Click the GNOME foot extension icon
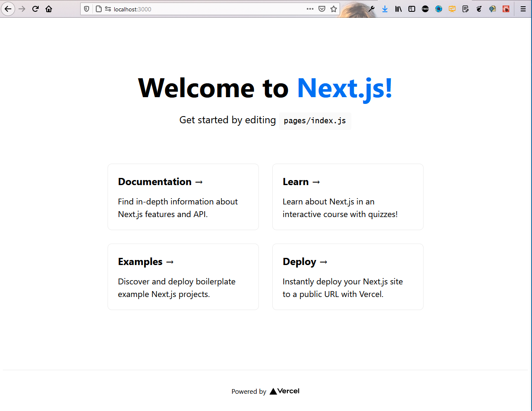Image resolution: width=532 pixels, height=411 pixels. [479, 9]
